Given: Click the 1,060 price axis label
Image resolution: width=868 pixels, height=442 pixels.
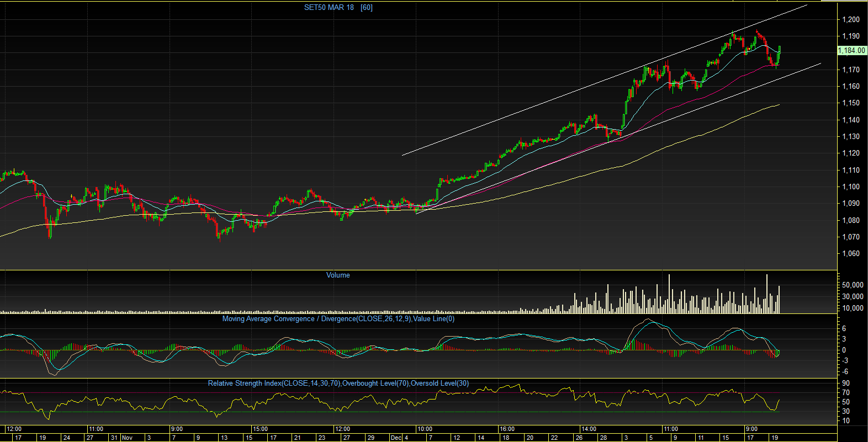Looking at the screenshot, I should (x=851, y=254).
